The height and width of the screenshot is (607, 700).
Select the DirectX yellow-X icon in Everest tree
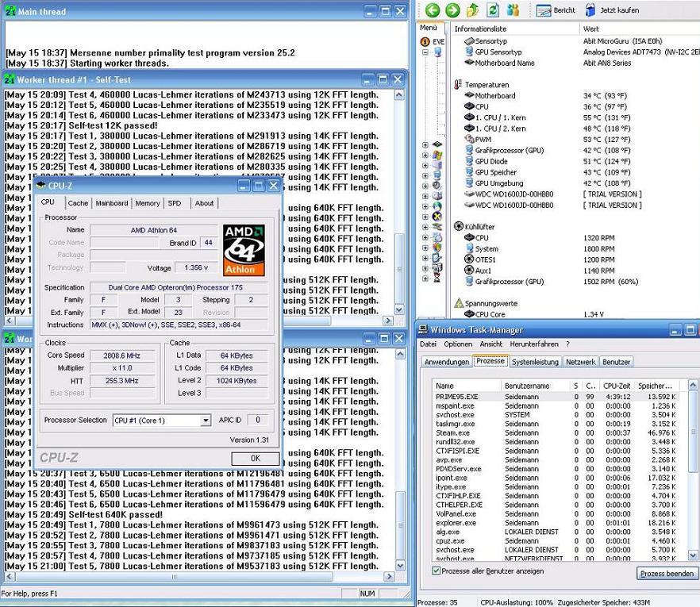click(437, 217)
